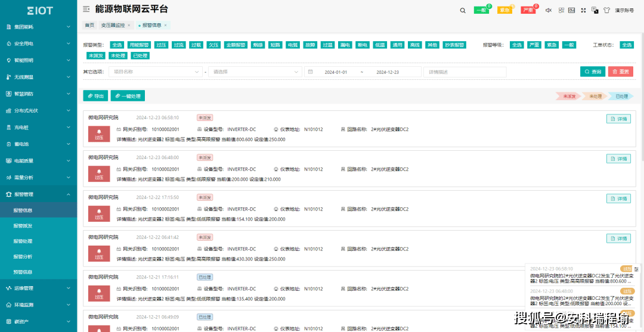Collapse the 报警管理 sidebar section
The height and width of the screenshot is (332, 644).
pyautogui.click(x=38, y=194)
